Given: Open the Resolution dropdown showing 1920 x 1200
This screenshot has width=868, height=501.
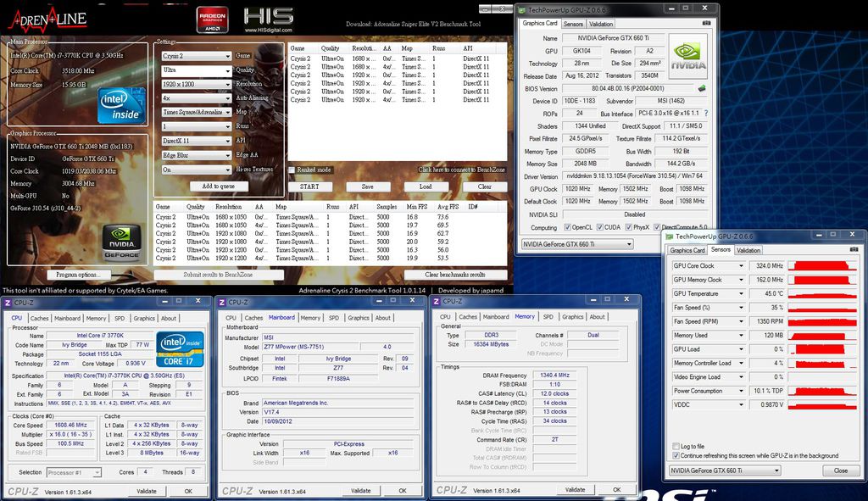Looking at the screenshot, I should (196, 84).
